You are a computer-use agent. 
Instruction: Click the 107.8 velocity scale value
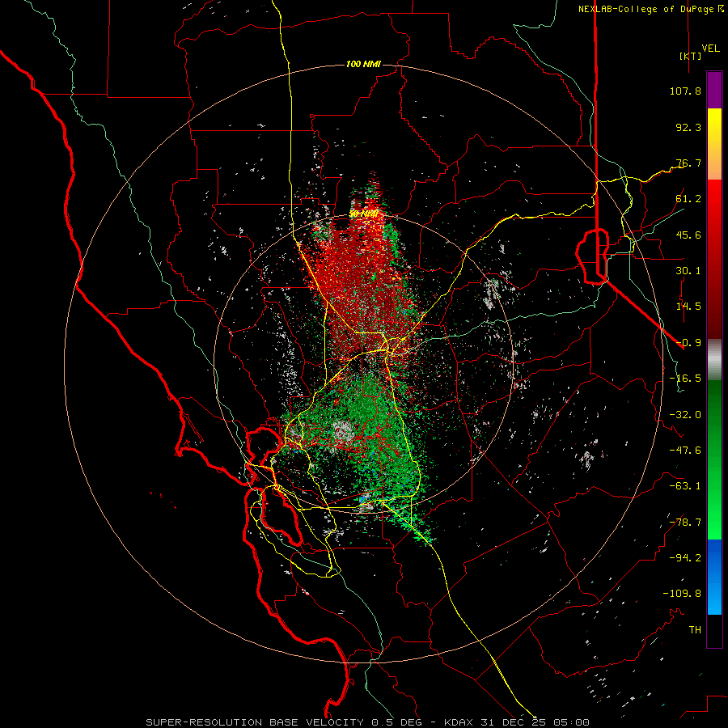tap(685, 91)
